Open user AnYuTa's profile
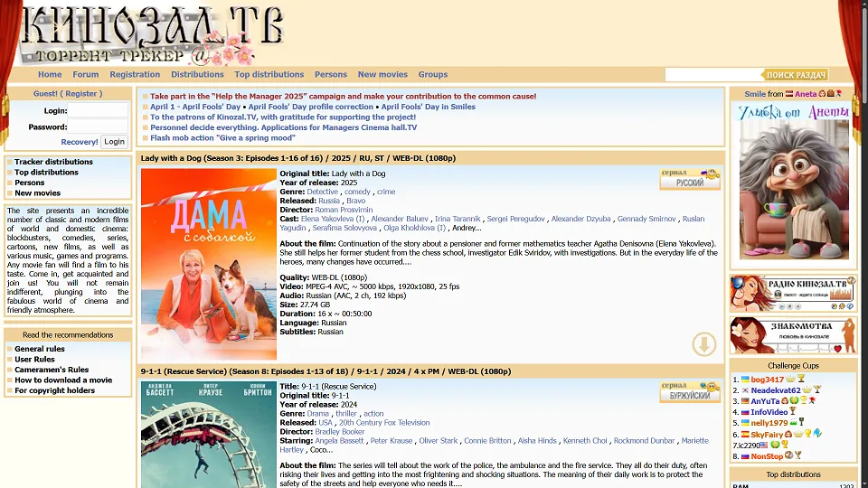 [765, 401]
